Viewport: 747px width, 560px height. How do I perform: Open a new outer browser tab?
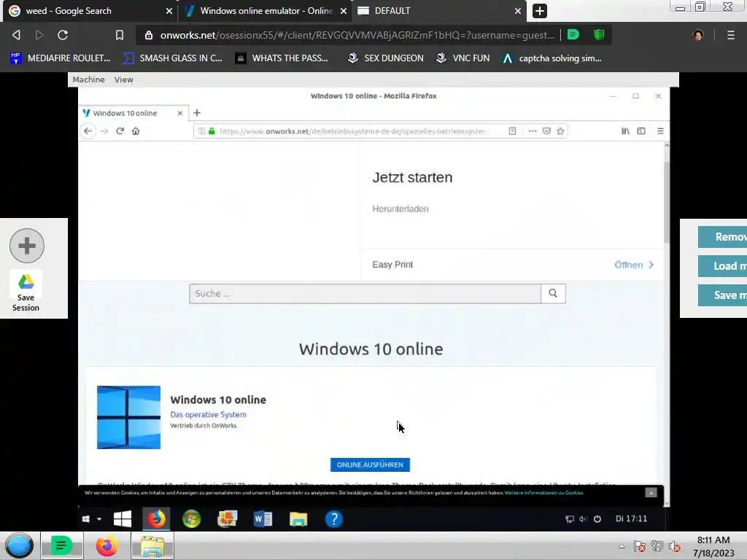click(x=539, y=11)
